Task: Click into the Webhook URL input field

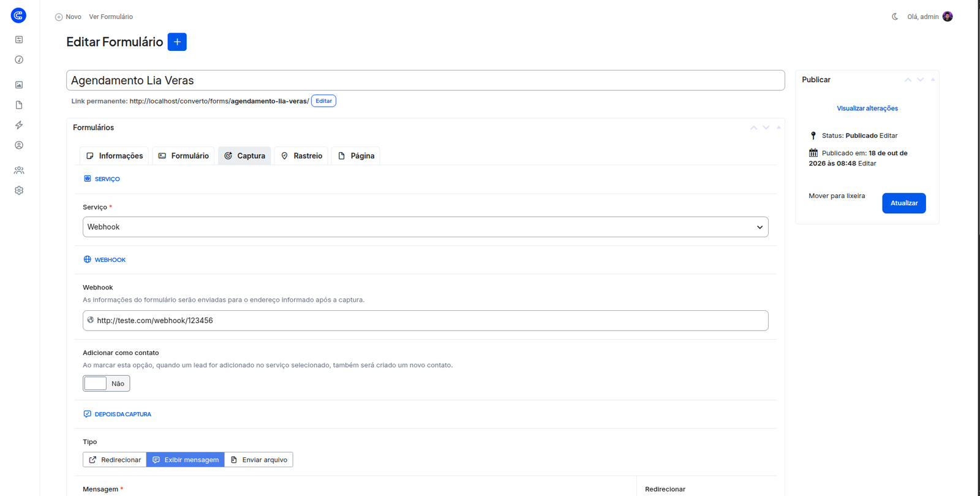Action: (426, 321)
